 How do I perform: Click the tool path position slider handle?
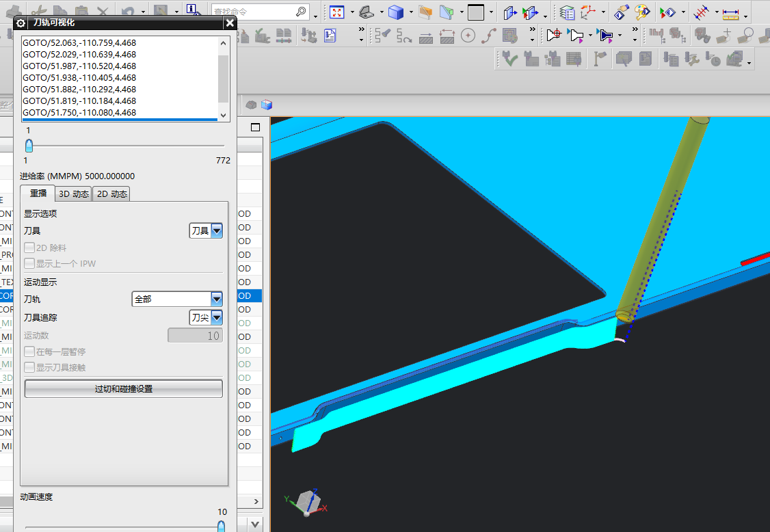click(29, 146)
